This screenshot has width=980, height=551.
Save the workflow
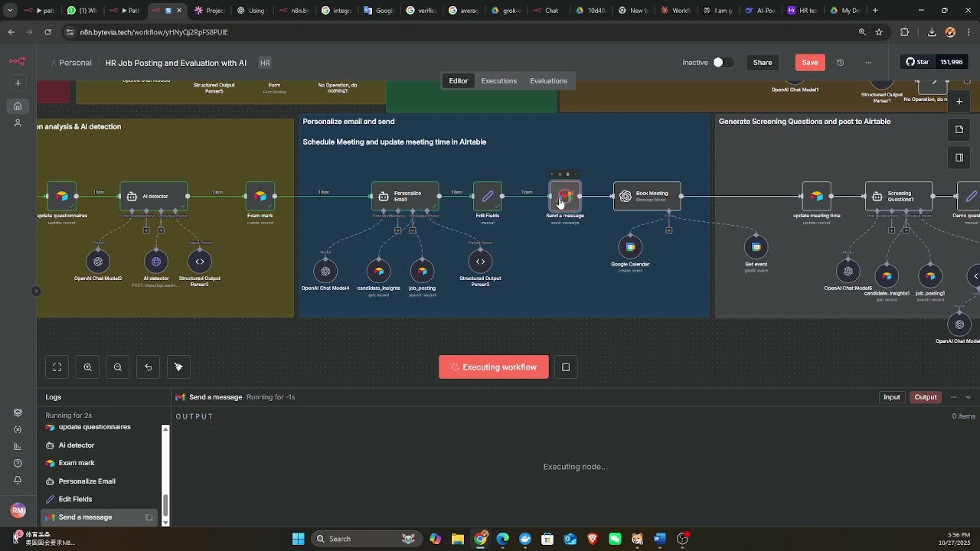tap(810, 63)
